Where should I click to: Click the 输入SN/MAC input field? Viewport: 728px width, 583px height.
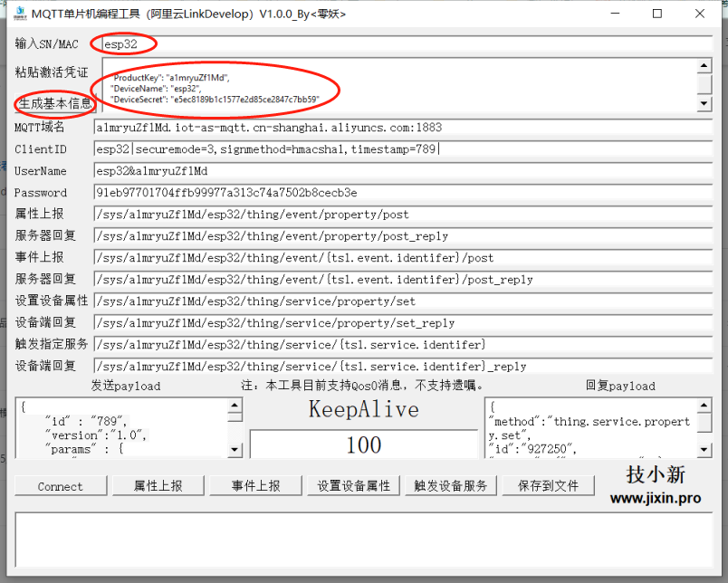point(407,43)
